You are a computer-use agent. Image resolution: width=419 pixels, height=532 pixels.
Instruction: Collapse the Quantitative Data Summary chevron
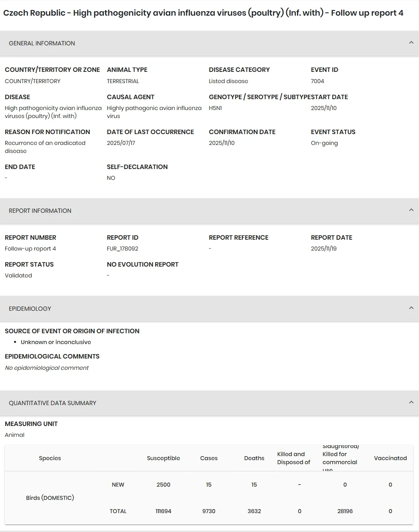(x=411, y=402)
